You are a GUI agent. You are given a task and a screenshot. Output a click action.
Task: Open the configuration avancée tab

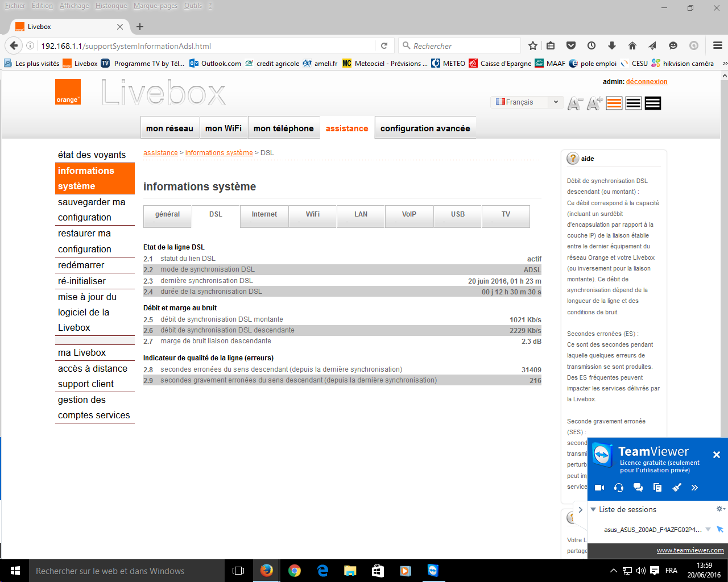(425, 128)
